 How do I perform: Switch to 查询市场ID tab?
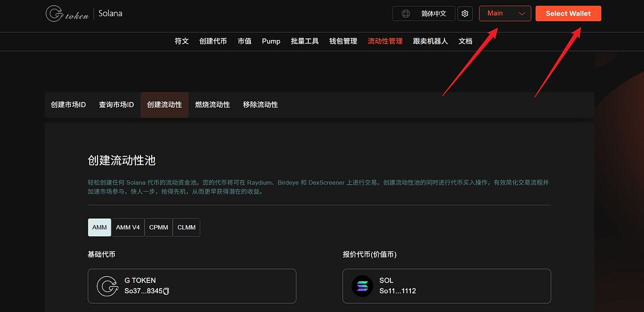[116, 105]
